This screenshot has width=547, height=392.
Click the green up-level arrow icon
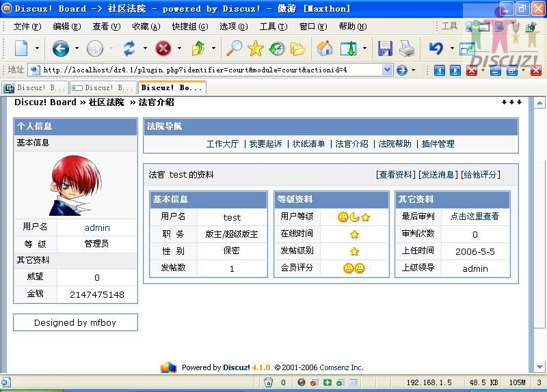[198, 48]
